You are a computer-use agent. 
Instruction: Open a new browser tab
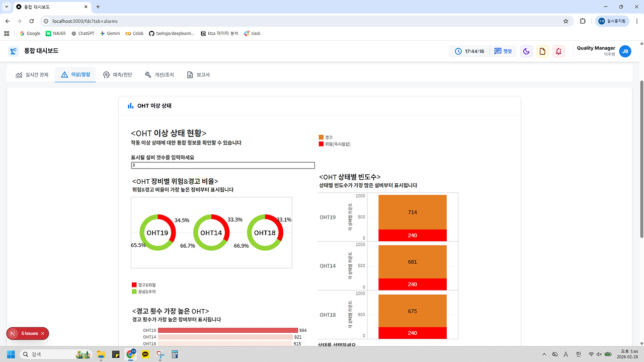98,7
